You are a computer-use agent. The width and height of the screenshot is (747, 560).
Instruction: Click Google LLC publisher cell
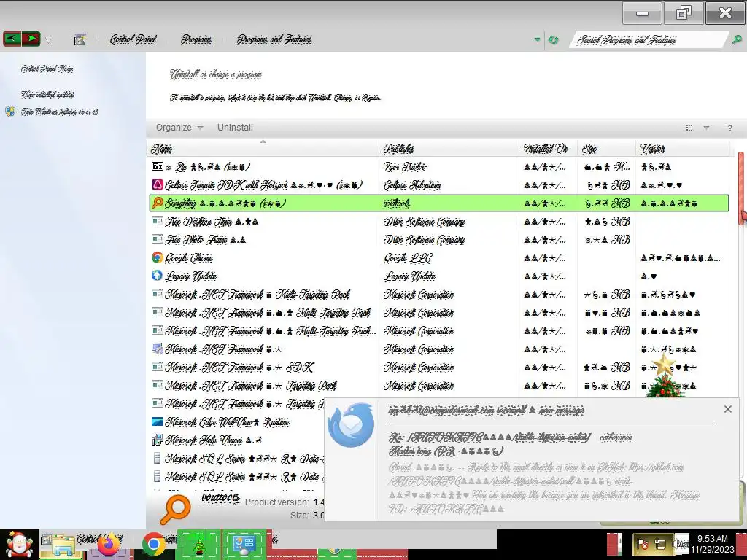(x=408, y=258)
